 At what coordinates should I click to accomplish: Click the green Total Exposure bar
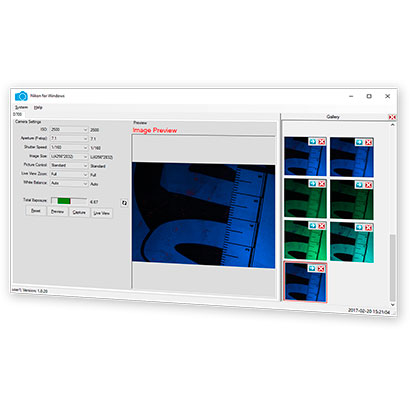(64, 201)
